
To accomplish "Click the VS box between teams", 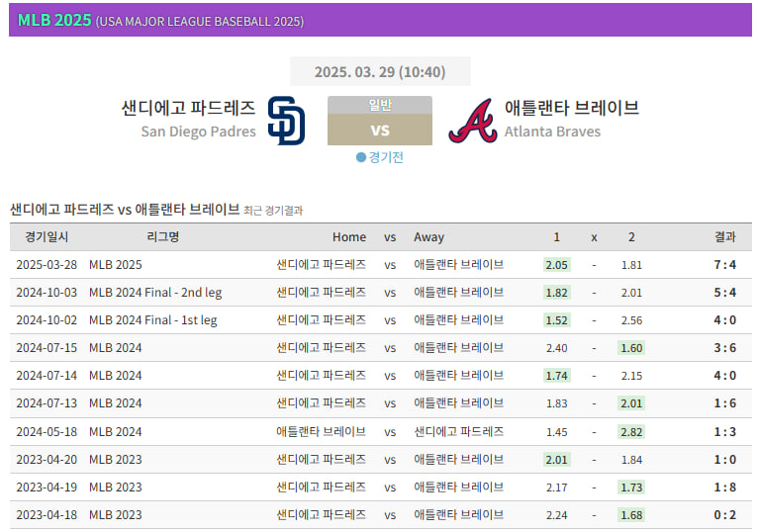I will pyautogui.click(x=379, y=131).
